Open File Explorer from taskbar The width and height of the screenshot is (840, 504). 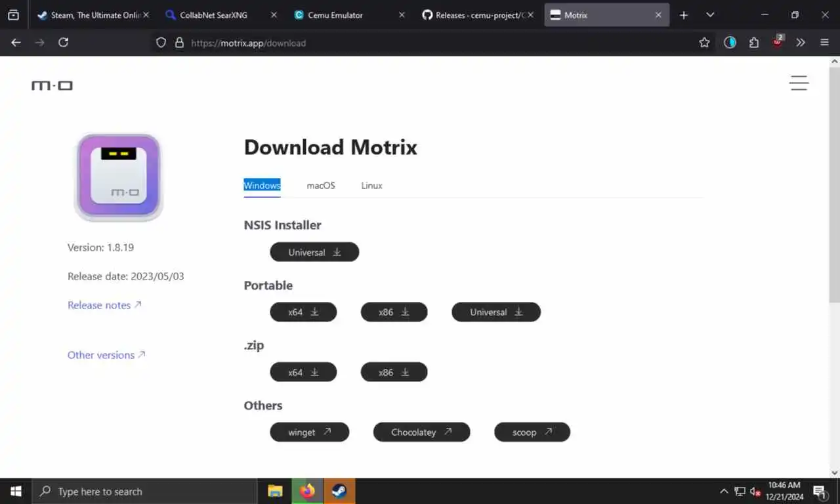click(276, 492)
